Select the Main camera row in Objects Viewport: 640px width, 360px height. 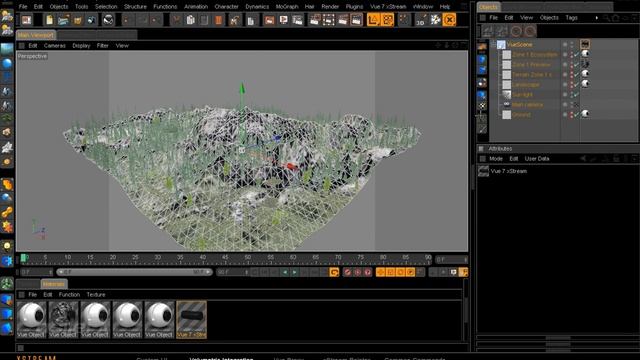(x=527, y=104)
